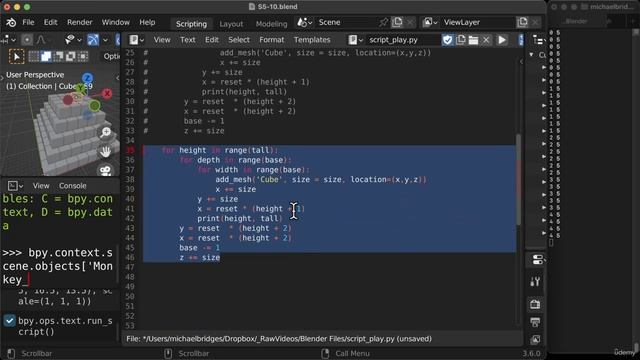The width and height of the screenshot is (640, 360).
Task: Switch to the Layout workspace tab
Action: point(231,24)
